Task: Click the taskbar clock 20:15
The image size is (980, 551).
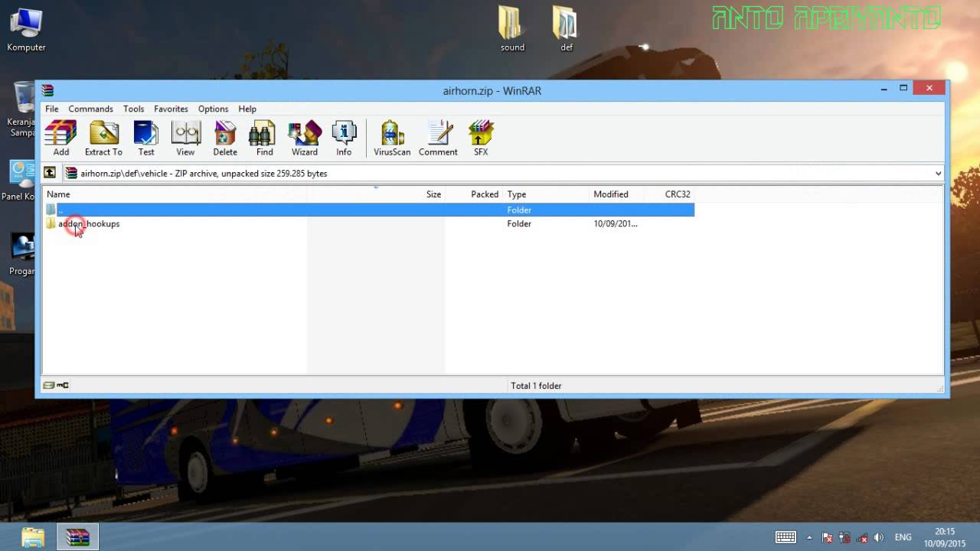Action: (x=945, y=532)
